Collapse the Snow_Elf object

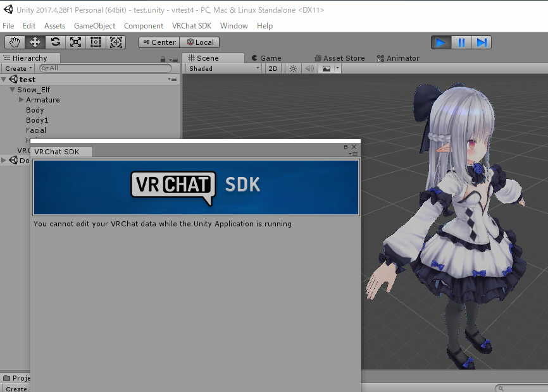click(12, 90)
